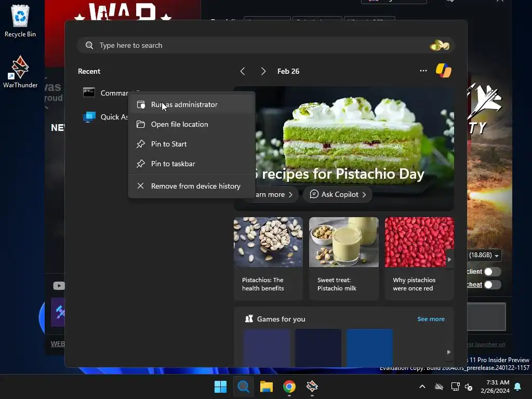Viewport: 532px width, 399px height.
Task: Click the YouTube icon in launcher window
Action: 59,286
